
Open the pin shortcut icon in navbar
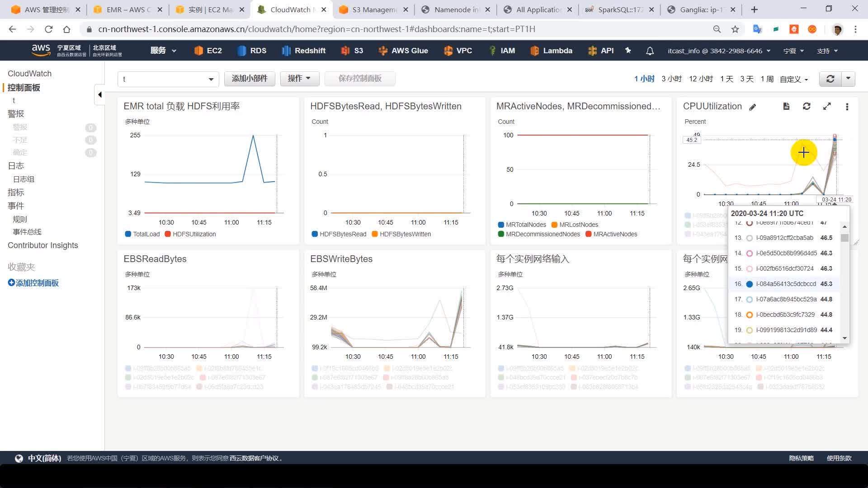click(x=628, y=51)
